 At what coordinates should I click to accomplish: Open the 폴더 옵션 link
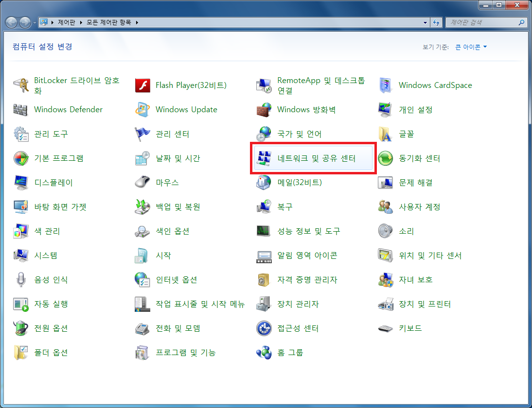click(x=51, y=353)
